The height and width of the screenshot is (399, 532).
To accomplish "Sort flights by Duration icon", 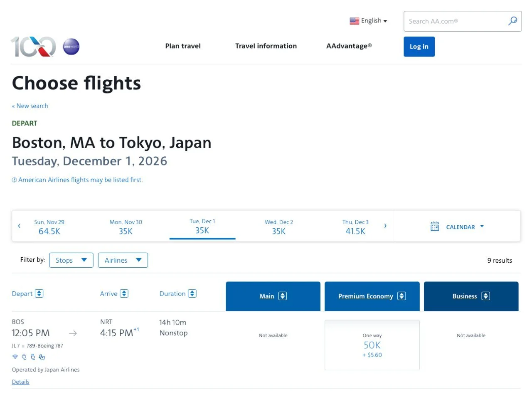I will [x=192, y=293].
